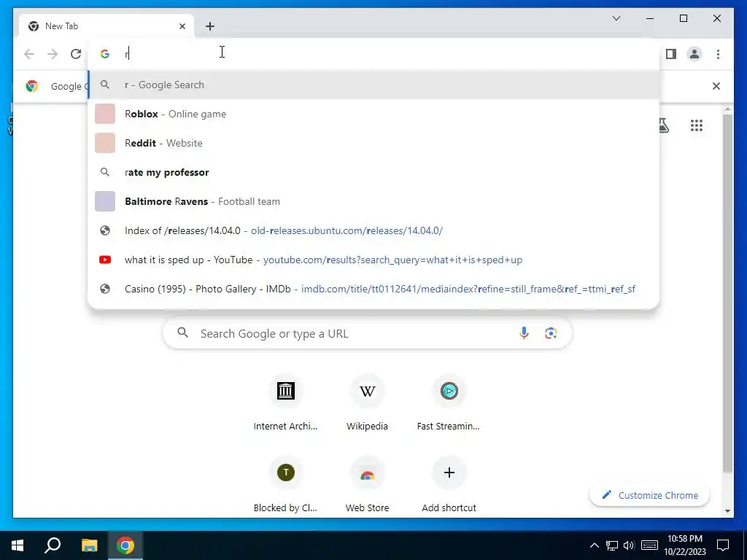
Task: Open the notification center icon
Action: coord(723,545)
